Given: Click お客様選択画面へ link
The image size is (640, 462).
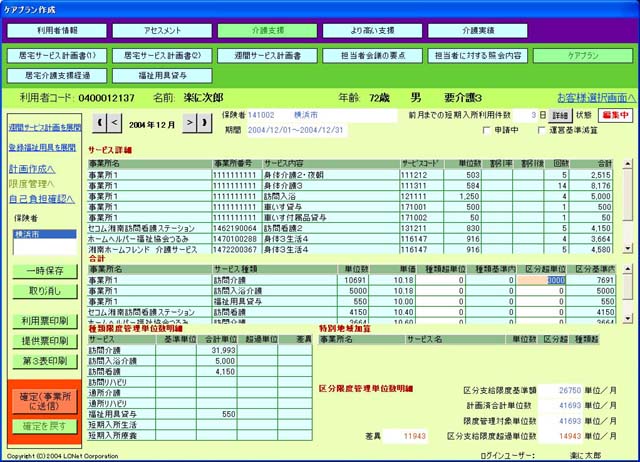Looking at the screenshot, I should click(x=596, y=98).
